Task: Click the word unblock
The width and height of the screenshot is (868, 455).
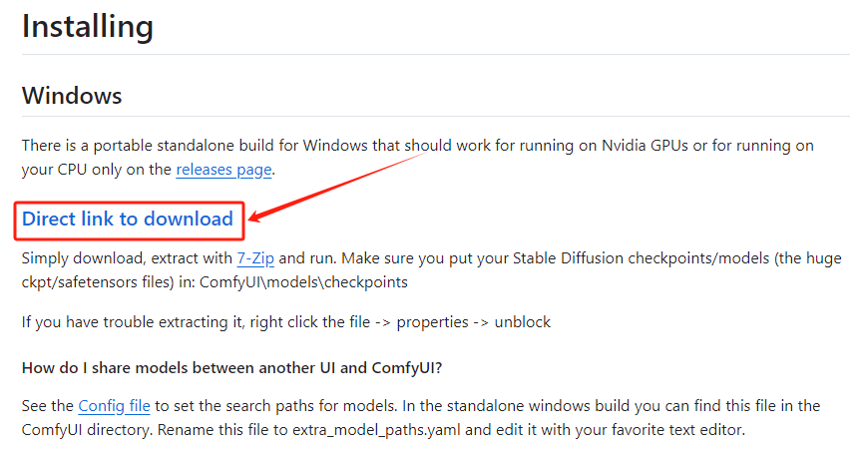Action: (x=522, y=322)
